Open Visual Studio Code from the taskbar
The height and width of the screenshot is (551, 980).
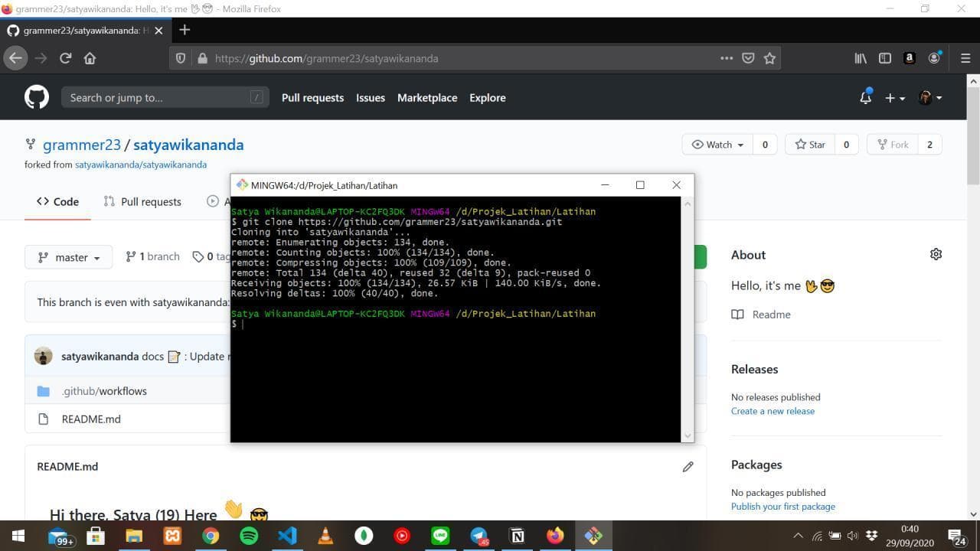click(287, 536)
